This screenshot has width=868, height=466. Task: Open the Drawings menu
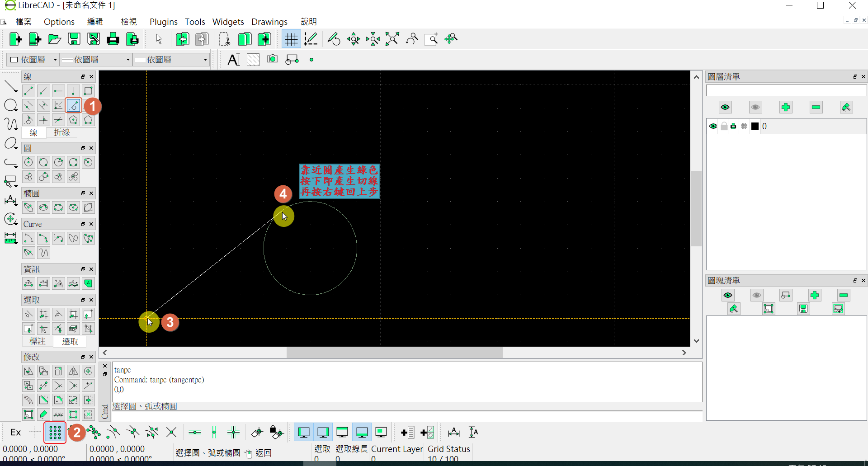coord(269,22)
